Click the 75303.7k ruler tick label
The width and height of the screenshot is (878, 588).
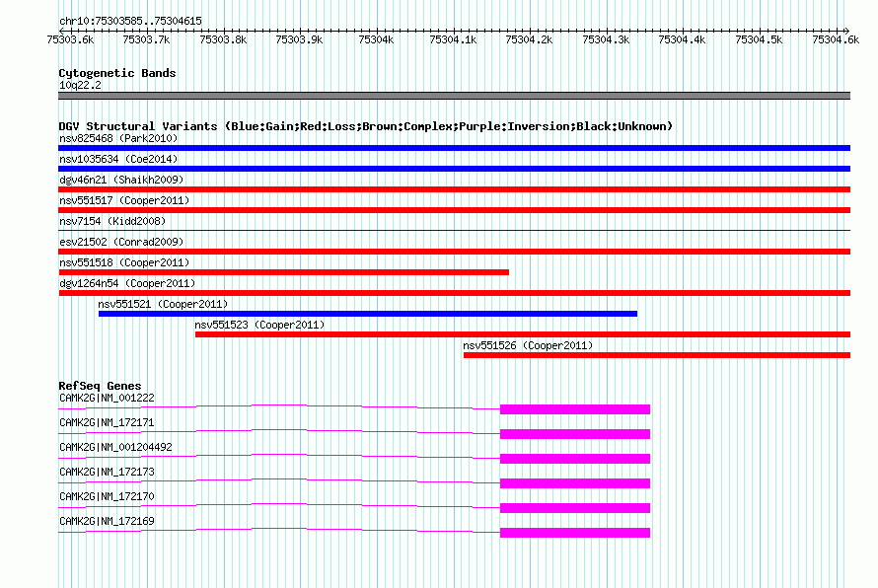146,39
